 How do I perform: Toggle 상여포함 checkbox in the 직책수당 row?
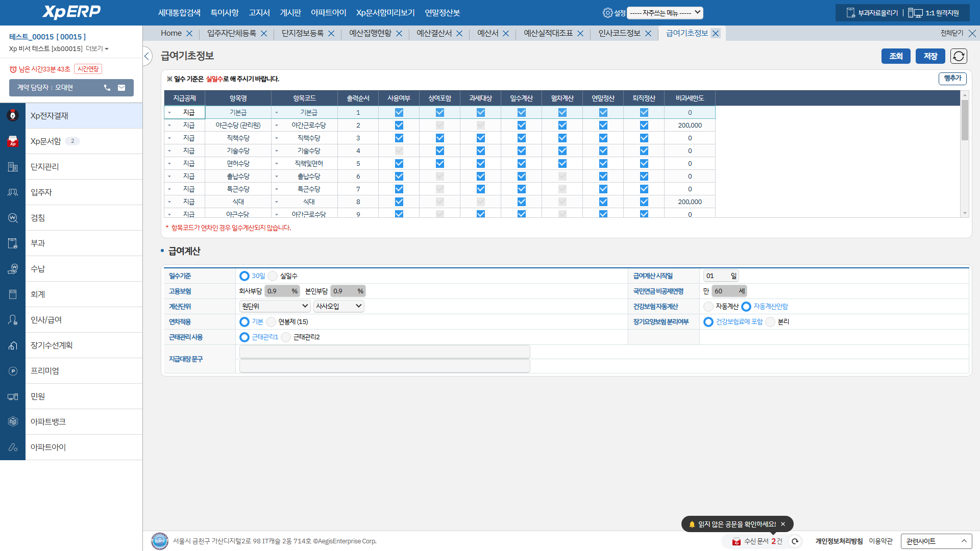coord(440,138)
